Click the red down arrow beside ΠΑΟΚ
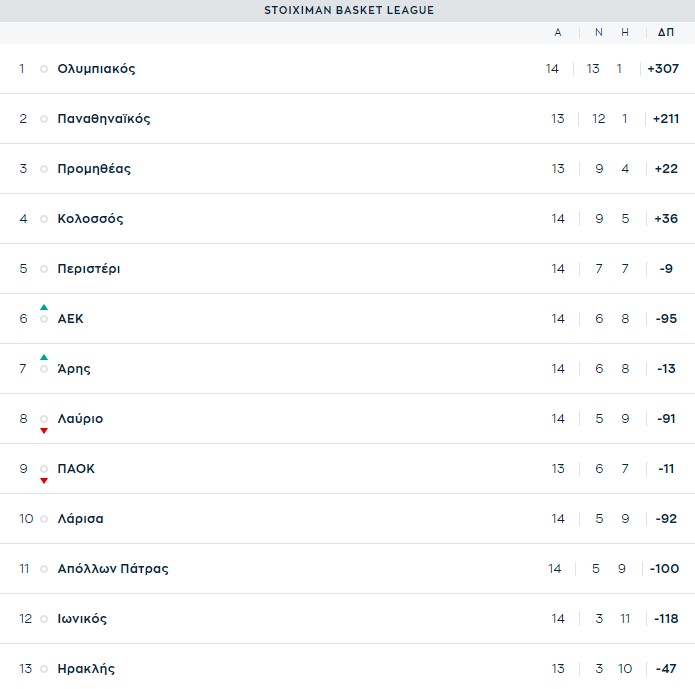The width and height of the screenshot is (695, 689). point(44,481)
